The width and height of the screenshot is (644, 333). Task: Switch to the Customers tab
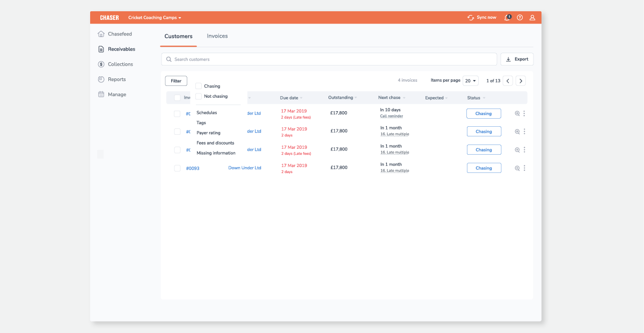178,37
